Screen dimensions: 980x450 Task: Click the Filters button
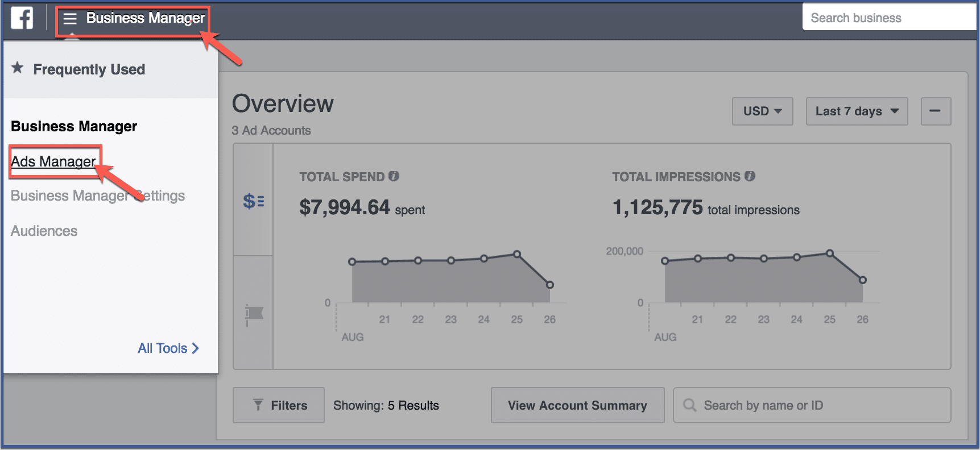coord(279,405)
